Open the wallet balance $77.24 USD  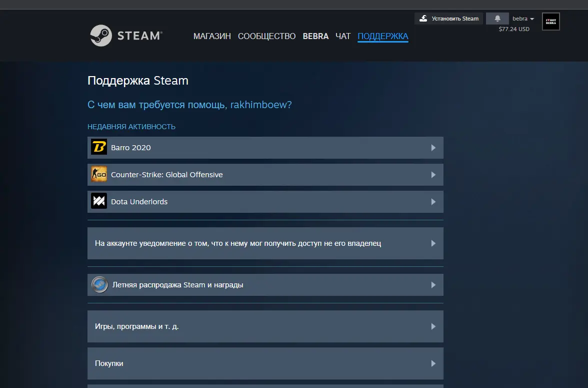point(514,29)
